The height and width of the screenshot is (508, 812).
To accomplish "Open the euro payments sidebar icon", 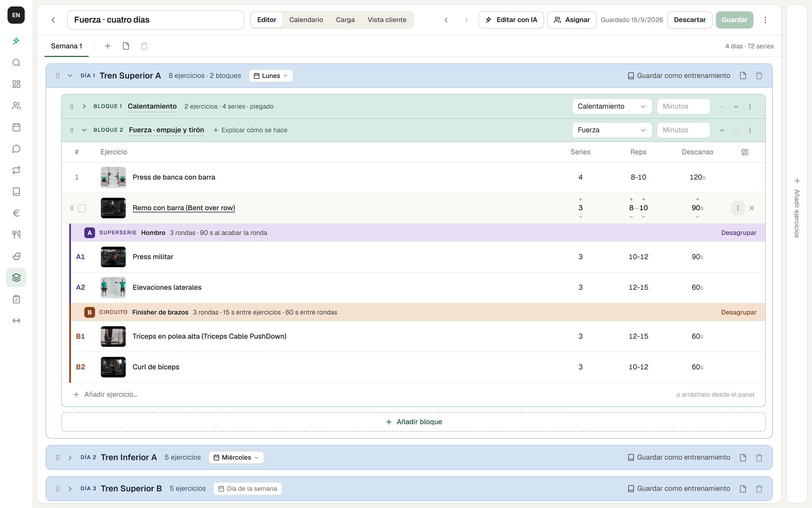I will point(16,213).
